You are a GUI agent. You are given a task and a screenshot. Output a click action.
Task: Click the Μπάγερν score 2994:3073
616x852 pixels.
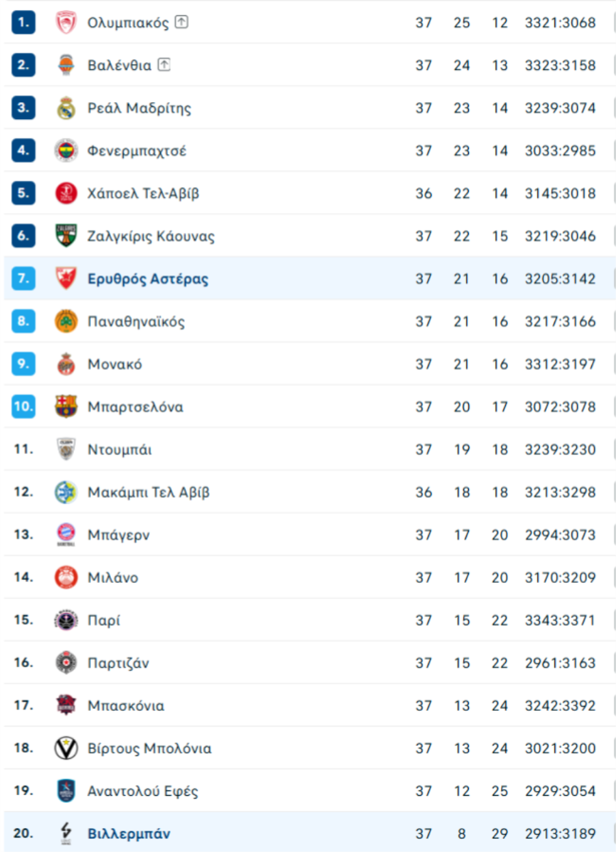[x=560, y=535]
